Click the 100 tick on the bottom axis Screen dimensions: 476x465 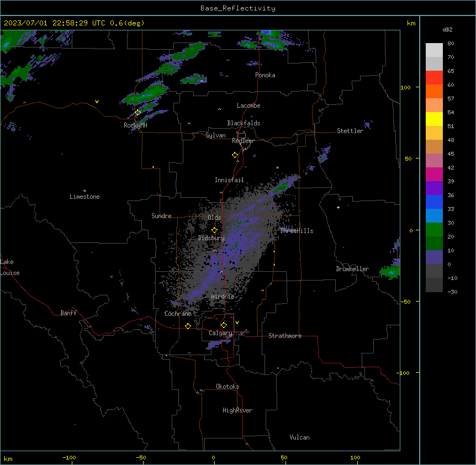355,457
